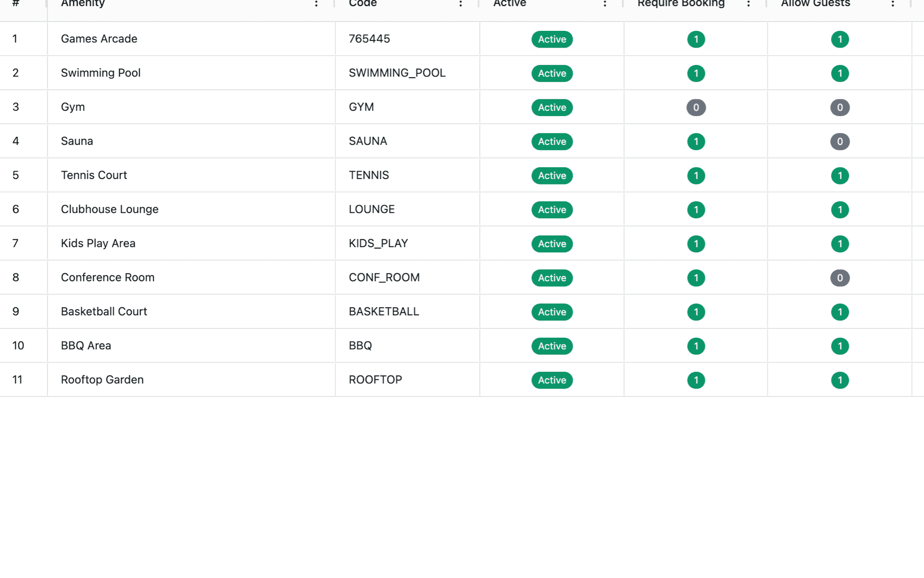This screenshot has height=578, width=924.
Task: Click the Amenity column kebab menu icon
Action: click(x=316, y=4)
